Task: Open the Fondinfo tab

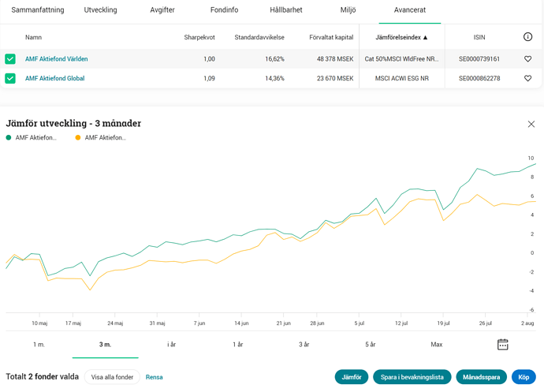Action: coord(224,10)
